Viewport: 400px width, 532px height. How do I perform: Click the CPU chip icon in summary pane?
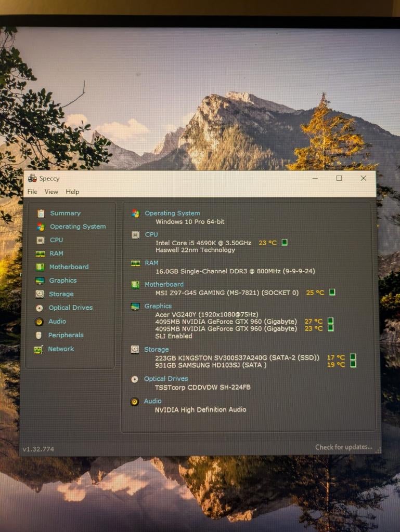(x=135, y=235)
